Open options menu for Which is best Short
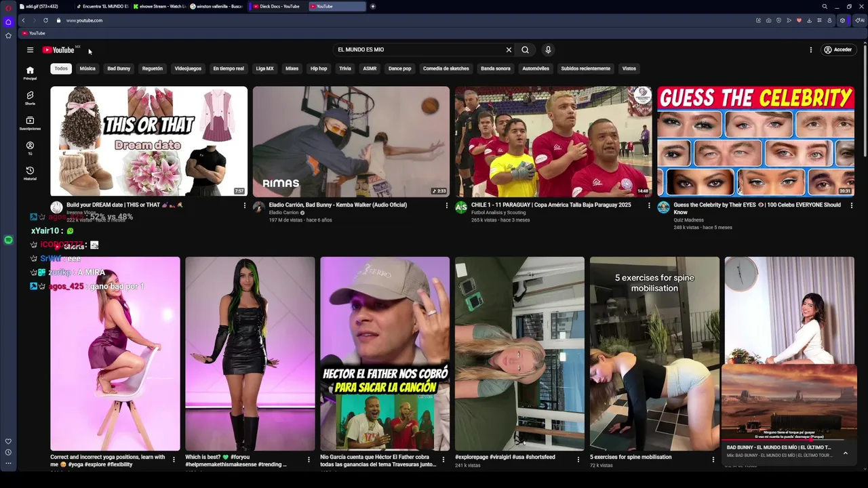Image resolution: width=868 pixels, height=488 pixels. pyautogui.click(x=309, y=460)
